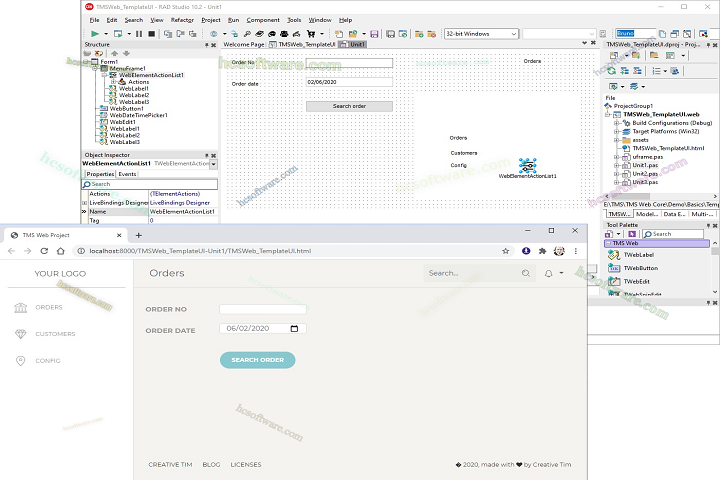
Task: Click the Structure panel move up arrow
Action: pyautogui.click(x=115, y=53)
